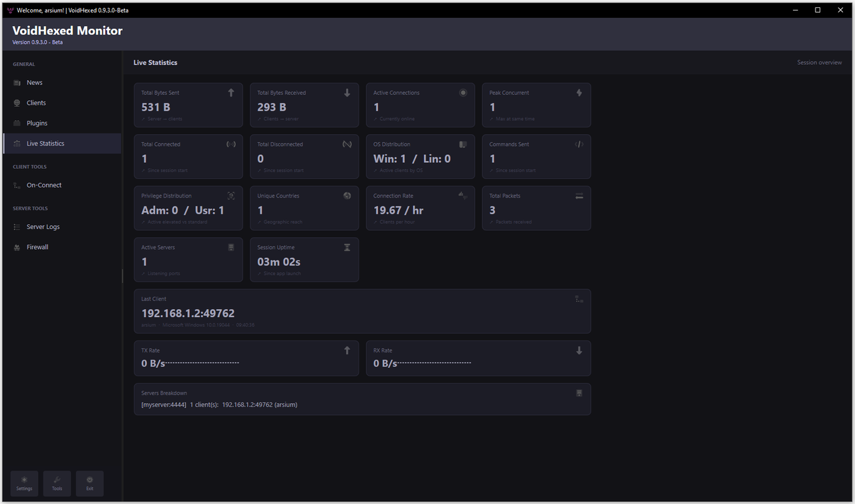The width and height of the screenshot is (855, 504).
Task: Click the Total Packets transfer arrows icon
Action: (579, 196)
